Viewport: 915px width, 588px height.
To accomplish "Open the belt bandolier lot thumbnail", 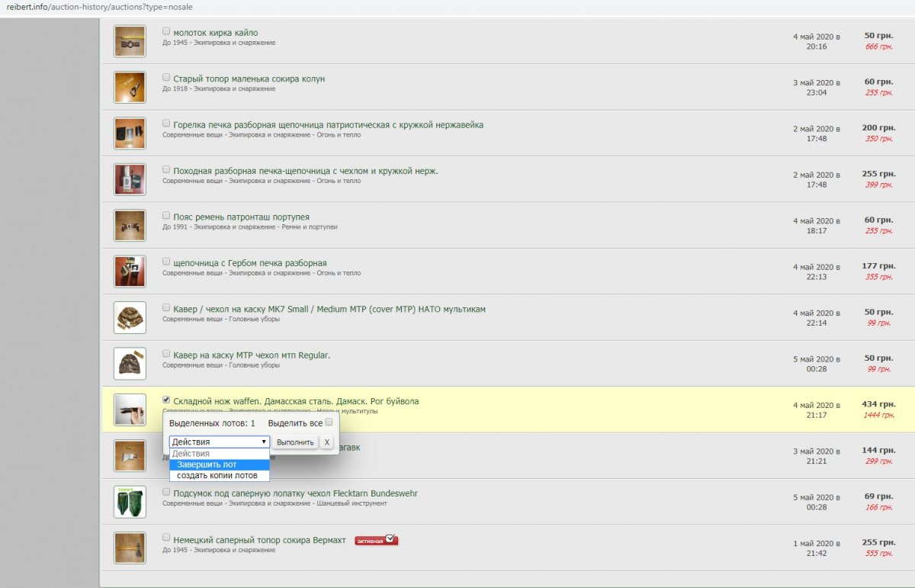I will coord(130,225).
